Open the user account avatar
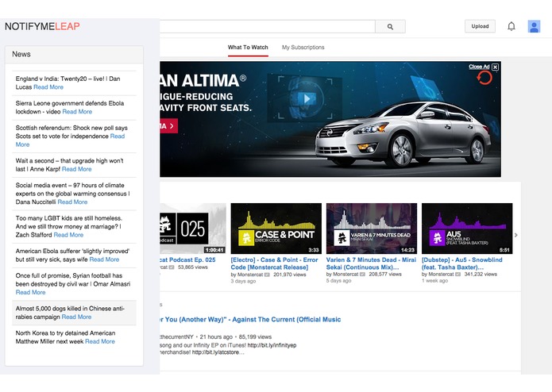Screen dimensions: 552x392 pos(534,26)
